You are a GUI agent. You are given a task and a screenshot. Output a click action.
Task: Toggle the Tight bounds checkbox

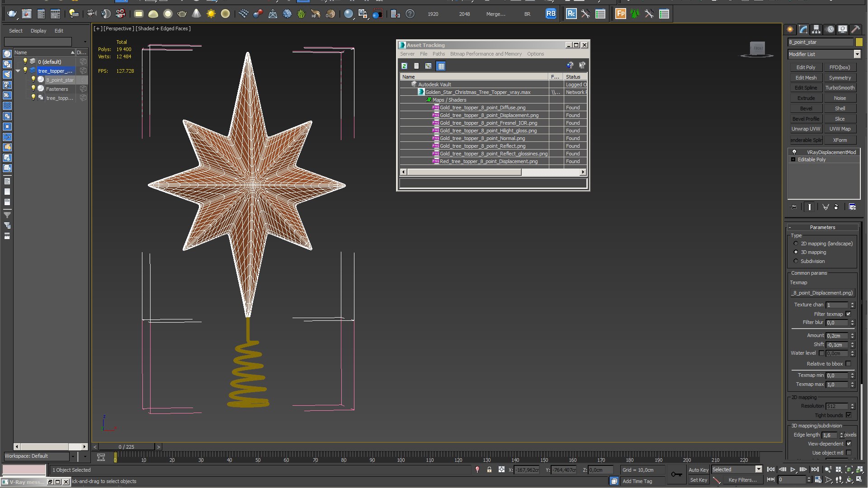(x=849, y=415)
